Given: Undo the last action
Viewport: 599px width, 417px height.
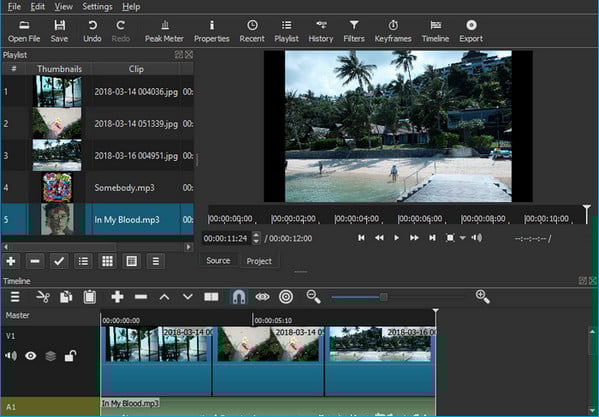Looking at the screenshot, I should coord(92,31).
